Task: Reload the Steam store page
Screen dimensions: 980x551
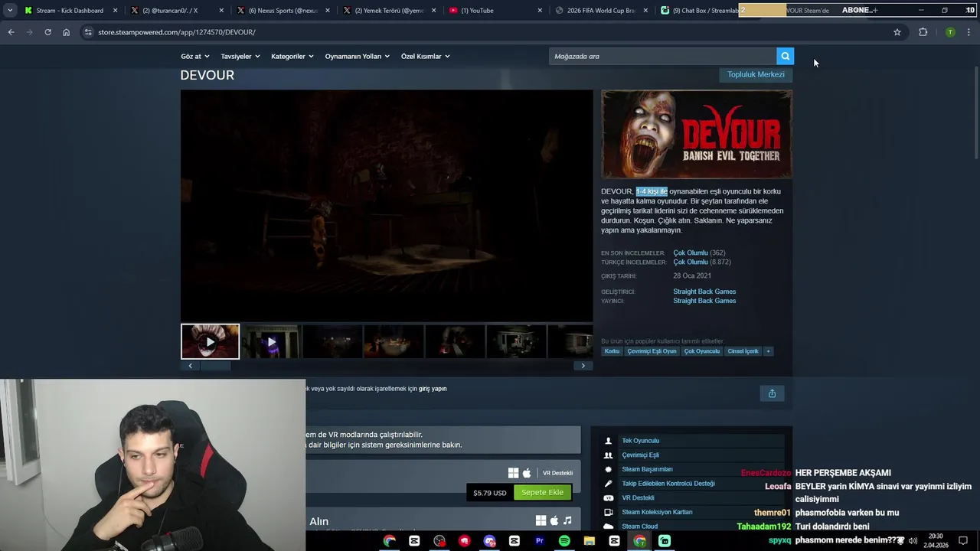Action: click(47, 32)
